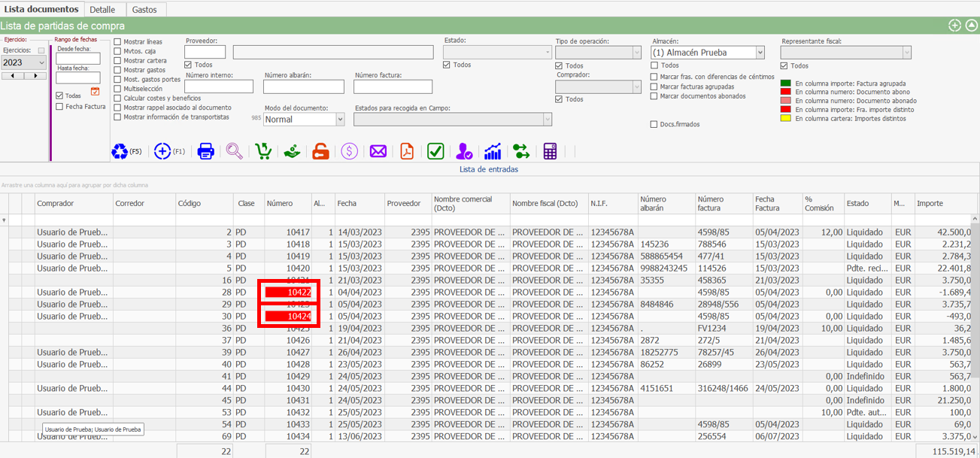The image size is (980, 458).
Task: Click the purple calculator icon
Action: [550, 151]
